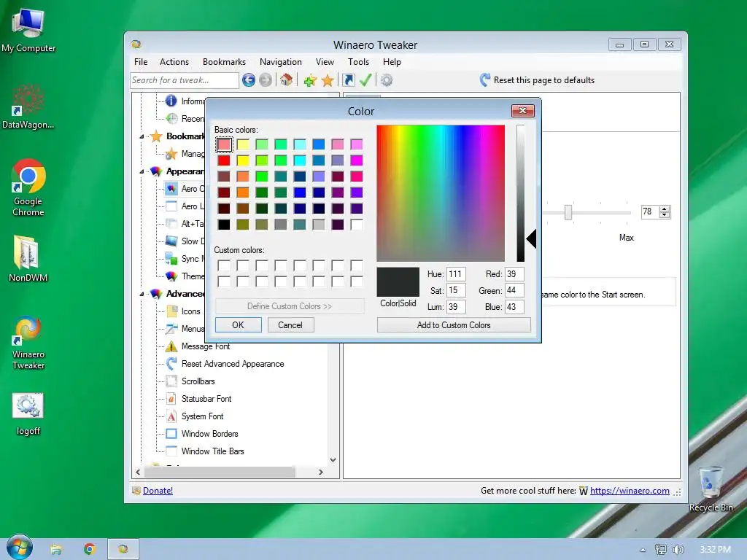Click the Blue value field
Image resolution: width=747 pixels, height=560 pixels.
point(514,307)
